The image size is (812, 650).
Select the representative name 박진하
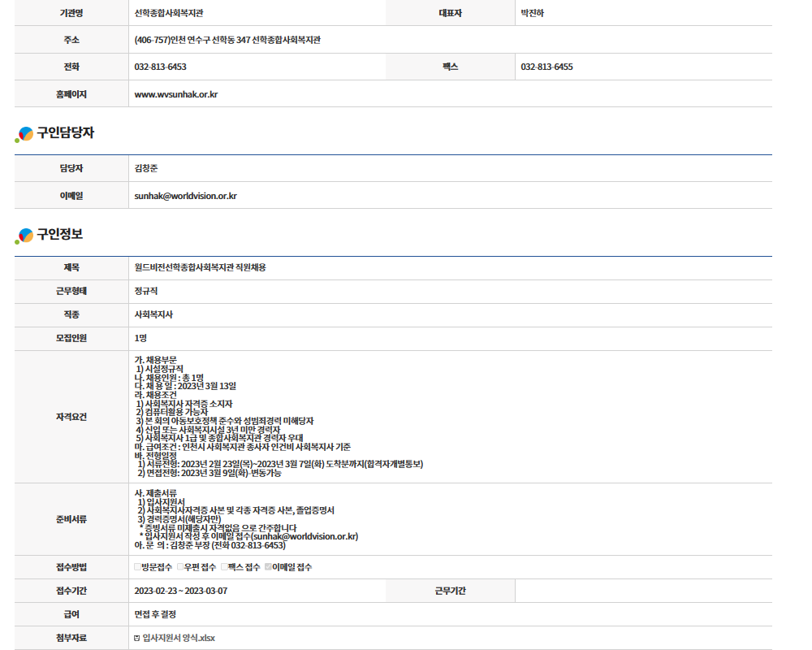533,14
